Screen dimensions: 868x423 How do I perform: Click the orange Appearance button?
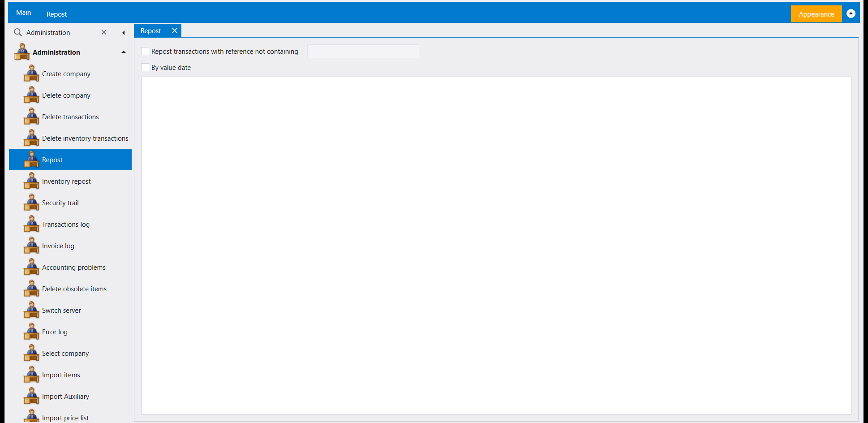pos(816,14)
